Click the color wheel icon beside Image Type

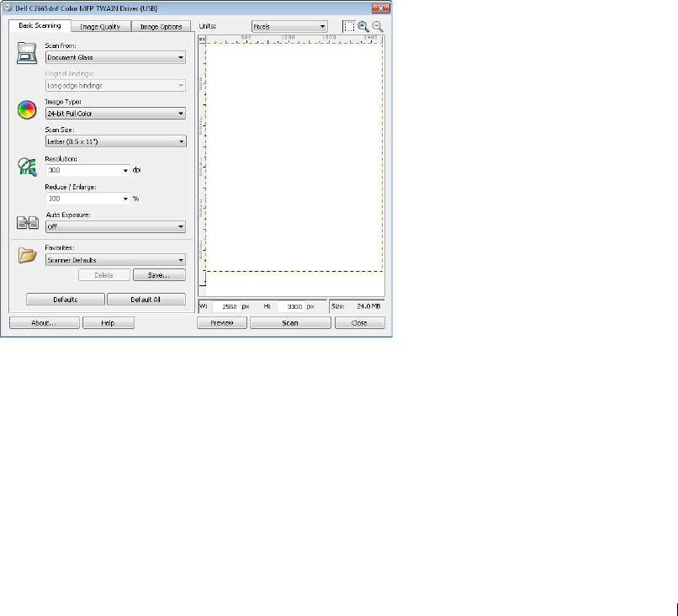click(27, 110)
